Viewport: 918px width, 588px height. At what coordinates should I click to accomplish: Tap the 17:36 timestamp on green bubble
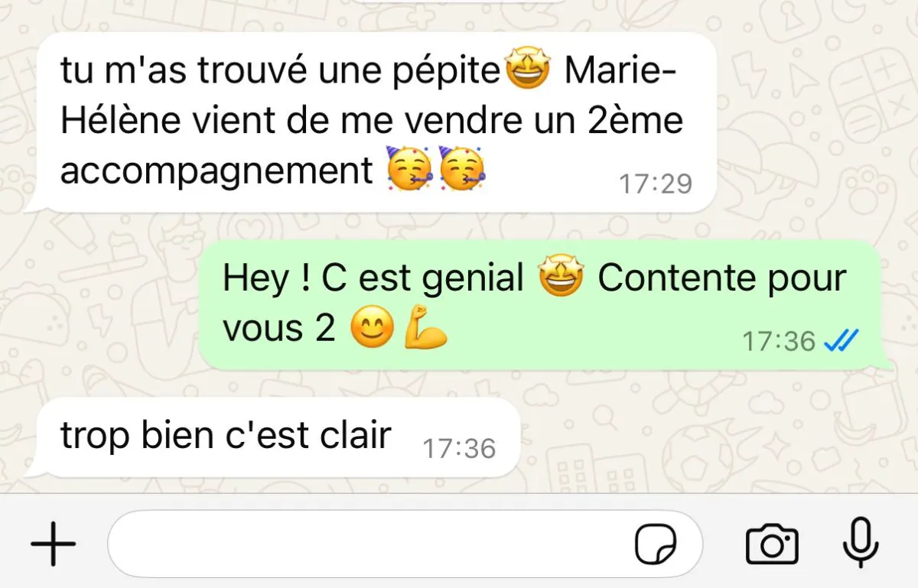pos(779,340)
